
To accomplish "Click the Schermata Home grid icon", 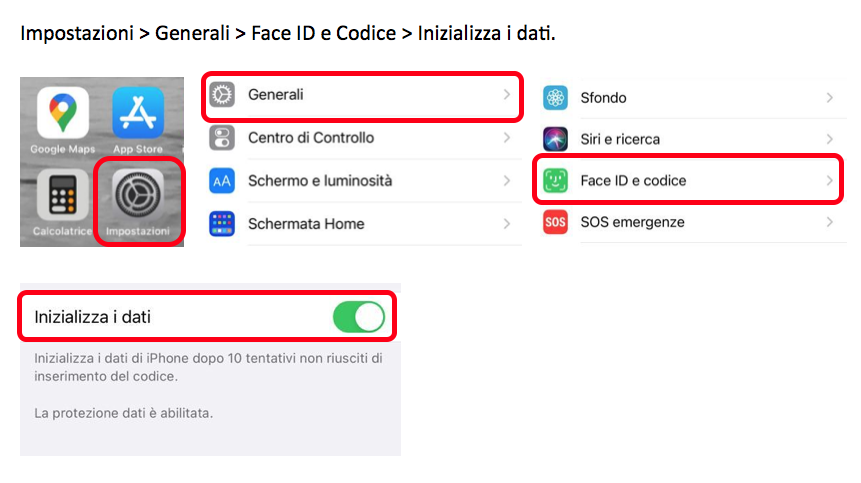I will tap(222, 224).
